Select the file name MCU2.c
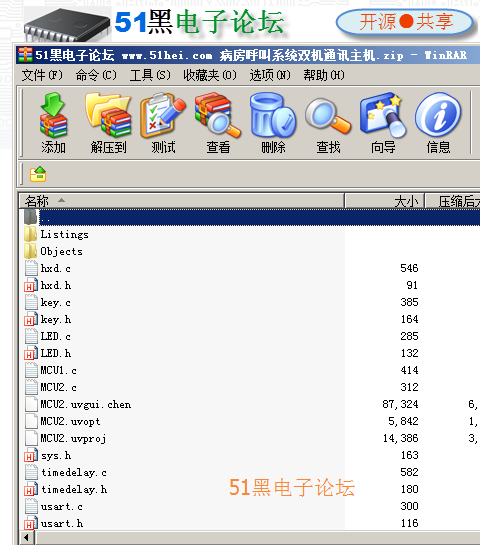Image resolution: width=480 pixels, height=545 pixels. pyautogui.click(x=58, y=388)
